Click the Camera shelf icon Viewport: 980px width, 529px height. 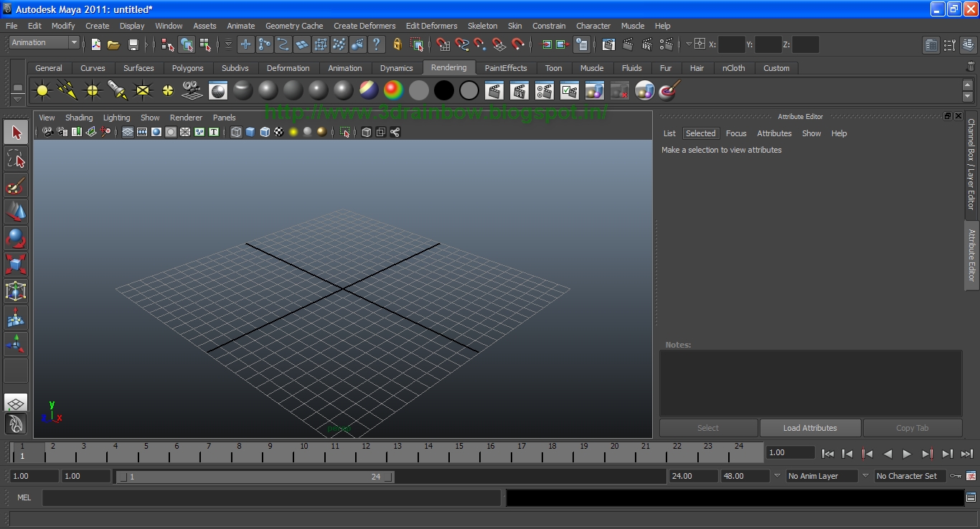coord(192,90)
